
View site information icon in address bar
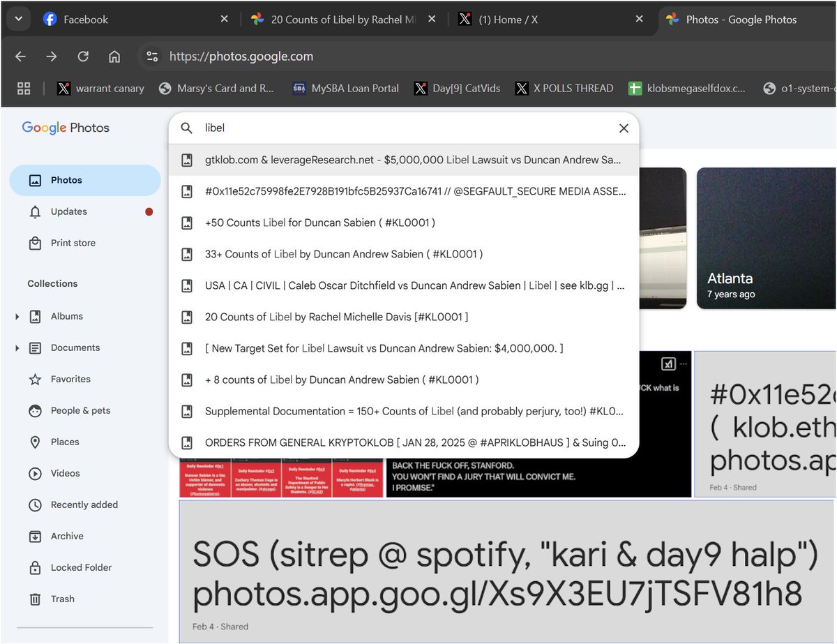click(152, 57)
